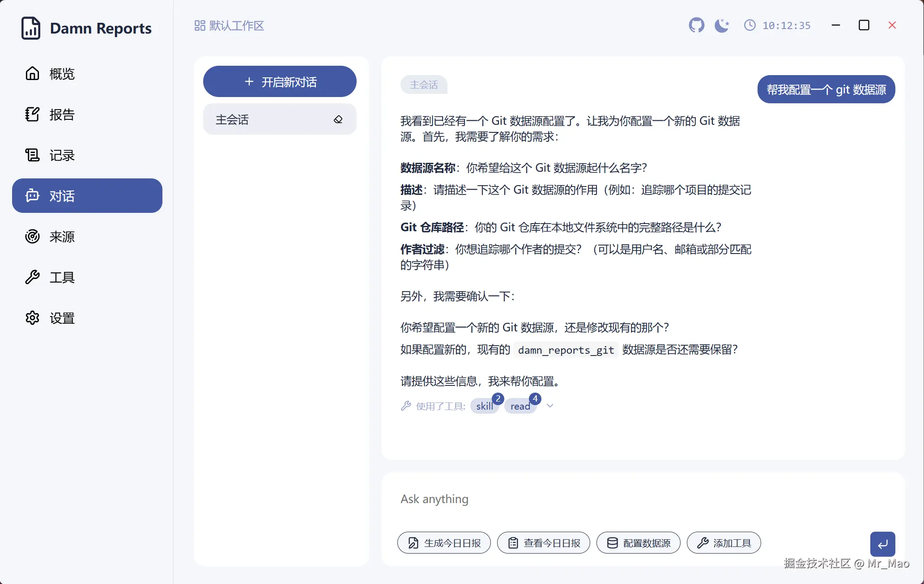
Task: Expand the used tools chevron
Action: (x=550, y=406)
